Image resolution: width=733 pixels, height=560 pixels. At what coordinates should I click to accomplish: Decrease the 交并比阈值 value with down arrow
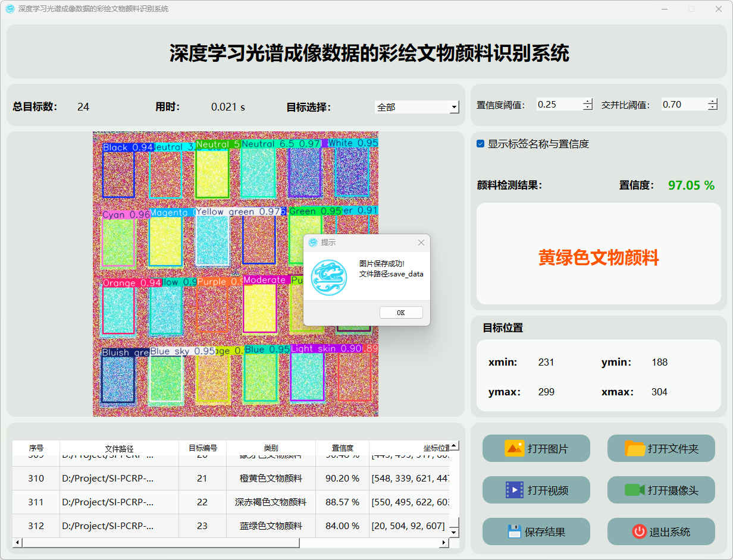coord(713,108)
